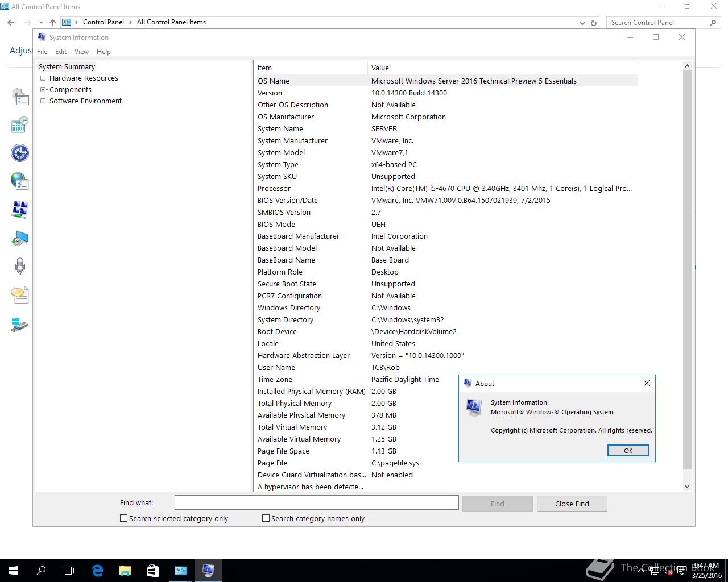The height and width of the screenshot is (582, 728).
Task: Open the Edit menu
Action: coord(61,52)
